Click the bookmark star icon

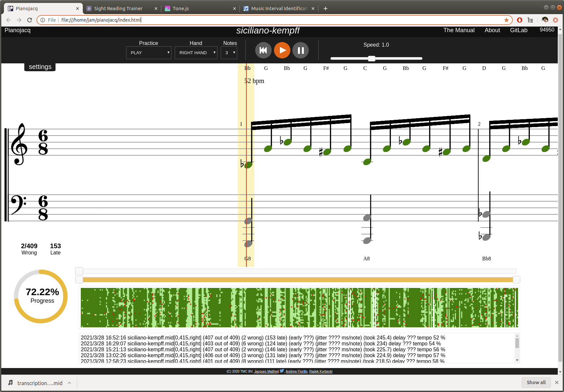(506, 20)
